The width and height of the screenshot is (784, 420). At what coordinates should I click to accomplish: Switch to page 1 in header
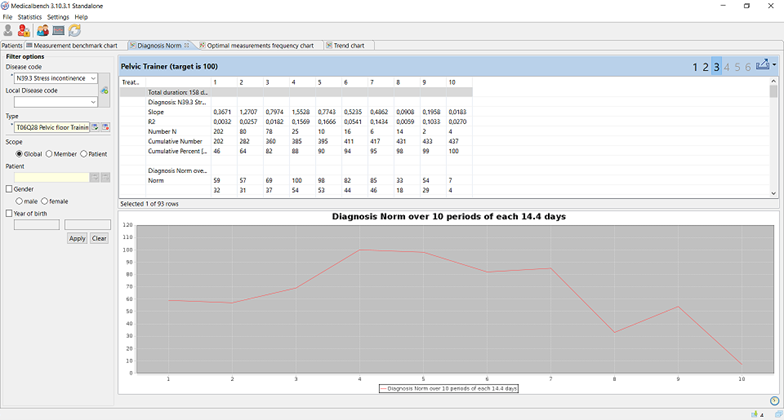click(695, 67)
